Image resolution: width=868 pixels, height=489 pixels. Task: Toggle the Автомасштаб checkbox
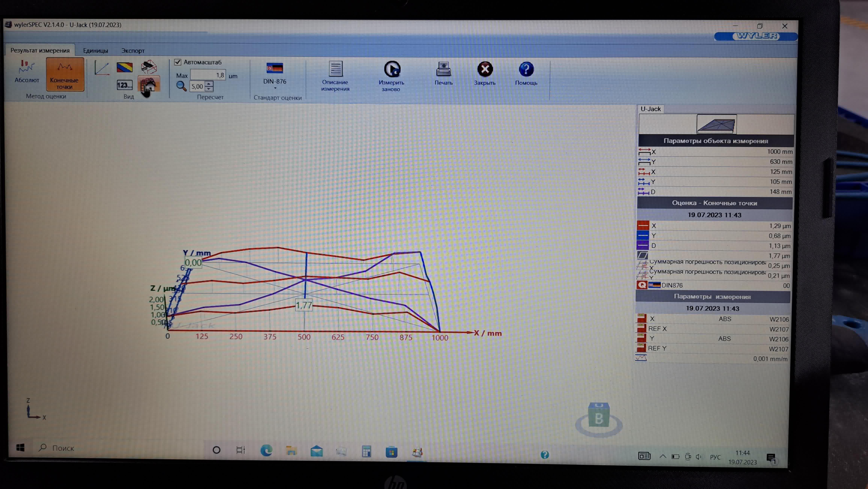(178, 62)
